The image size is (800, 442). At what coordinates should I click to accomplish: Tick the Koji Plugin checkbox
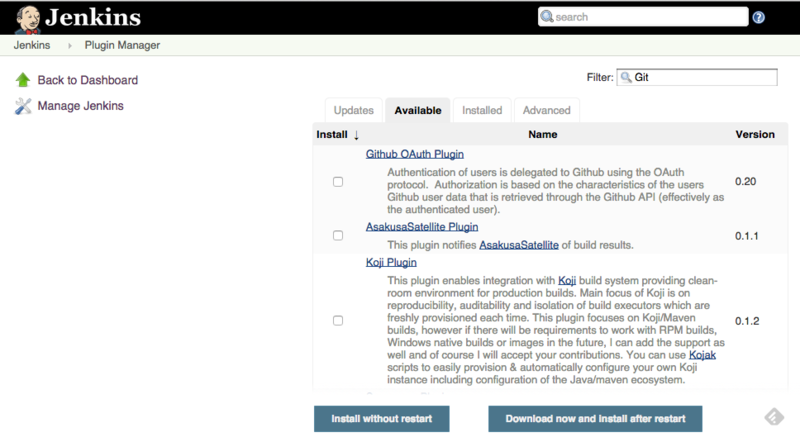pyautogui.click(x=338, y=321)
